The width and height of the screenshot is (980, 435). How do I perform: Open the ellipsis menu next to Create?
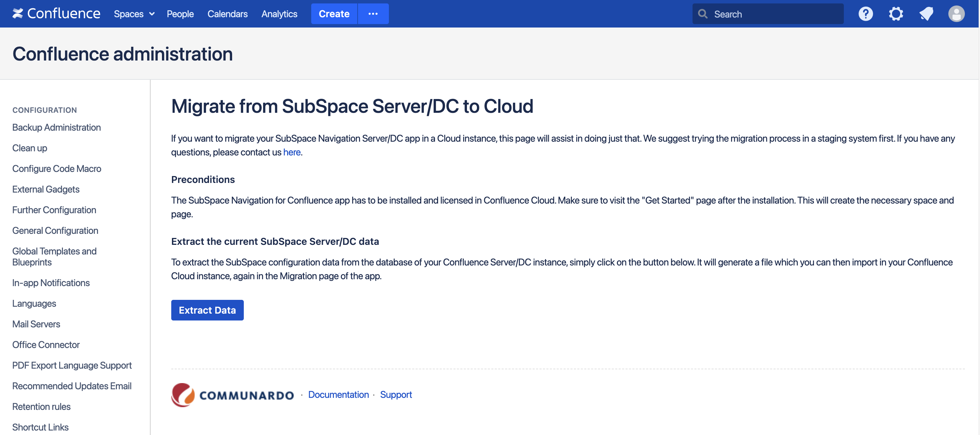(373, 14)
